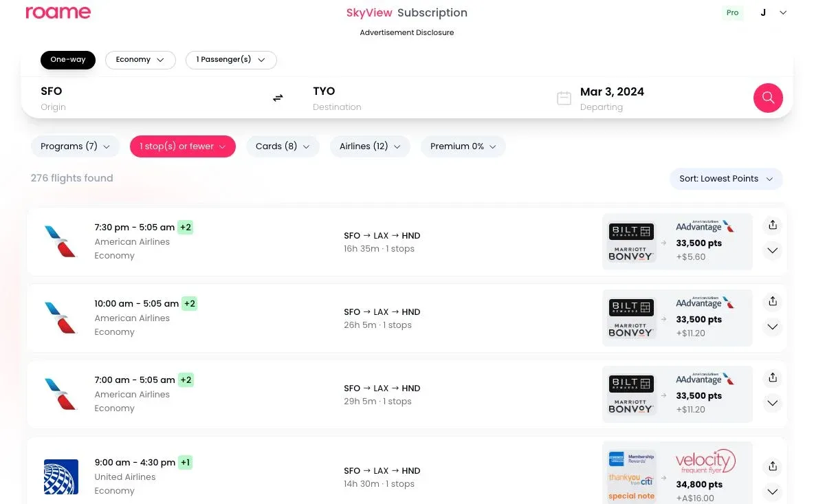
Task: Click BILT logo on 29h 5m flight
Action: [x=631, y=384]
